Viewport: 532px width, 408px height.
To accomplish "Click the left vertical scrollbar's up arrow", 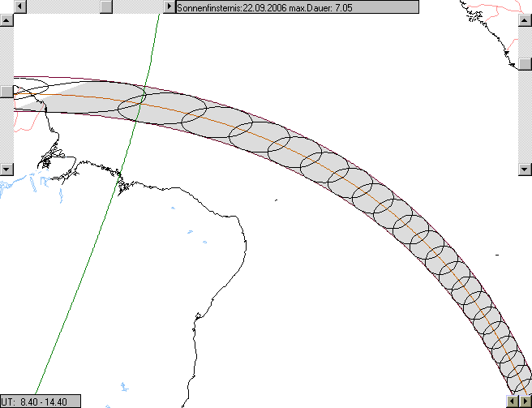I will (6, 20).
